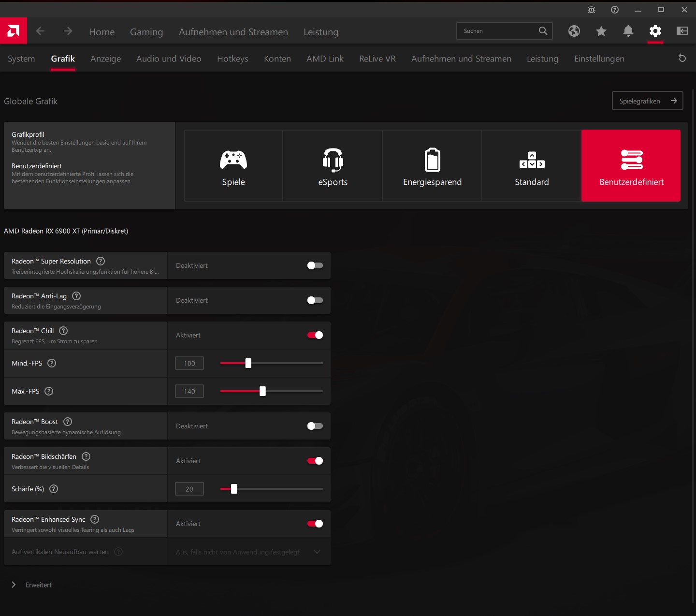
Task: Select the eSports graphics profile
Action: (333, 165)
